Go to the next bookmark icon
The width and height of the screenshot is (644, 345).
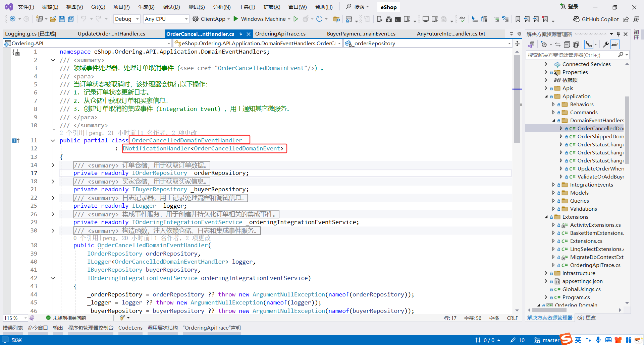[536, 19]
